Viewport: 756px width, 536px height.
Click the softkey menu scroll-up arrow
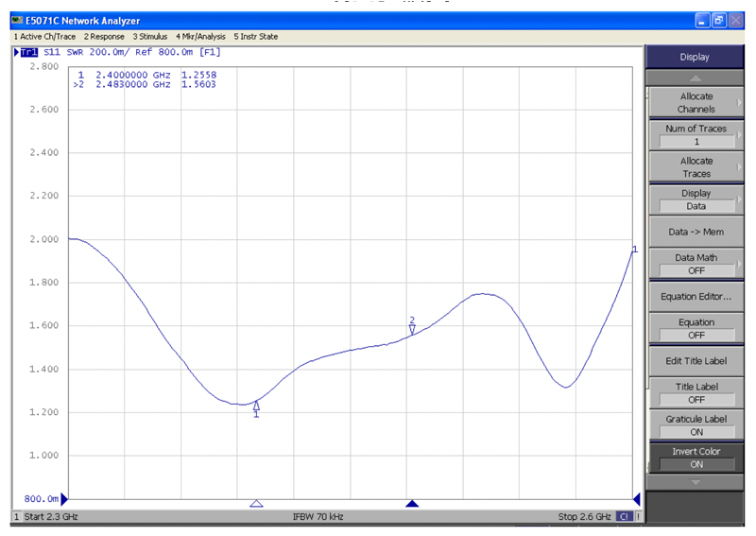[696, 78]
